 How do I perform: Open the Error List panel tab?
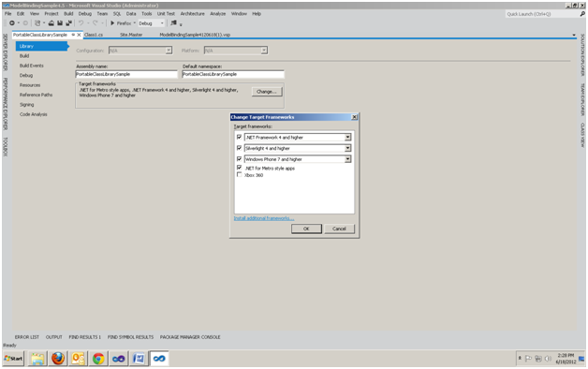point(26,337)
